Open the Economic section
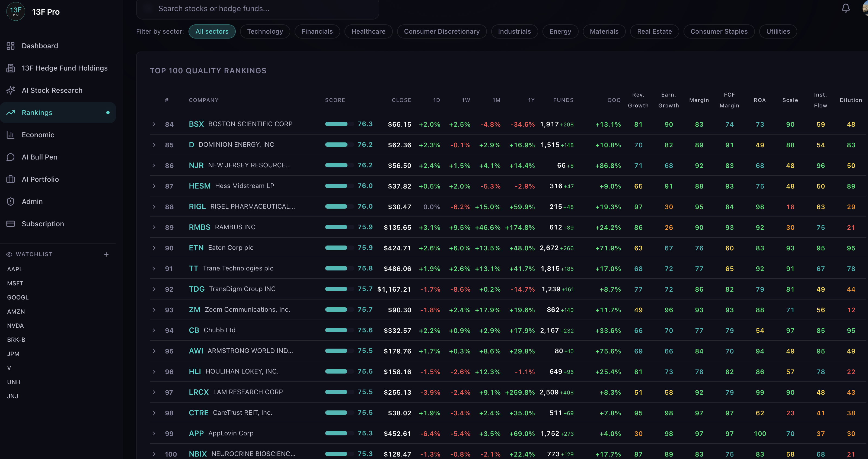868x459 pixels. 58,135
